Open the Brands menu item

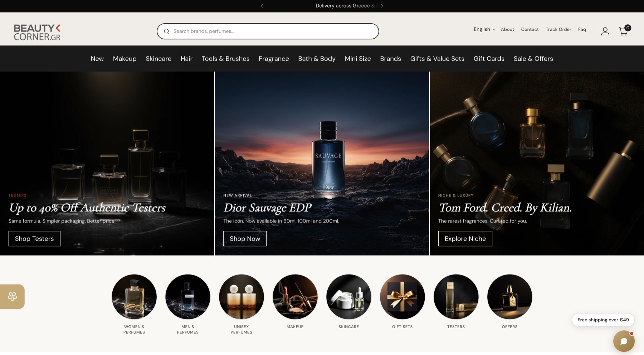[390, 59]
